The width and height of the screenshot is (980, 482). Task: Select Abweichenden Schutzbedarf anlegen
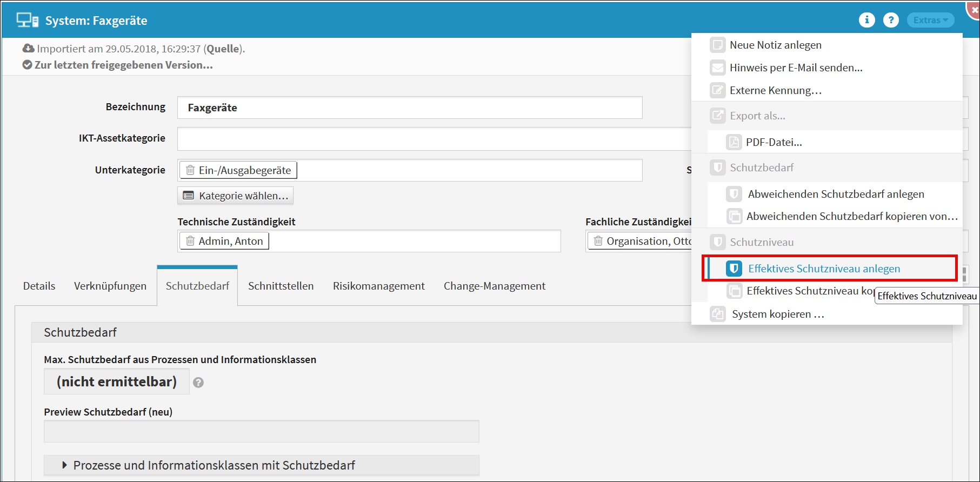point(835,194)
